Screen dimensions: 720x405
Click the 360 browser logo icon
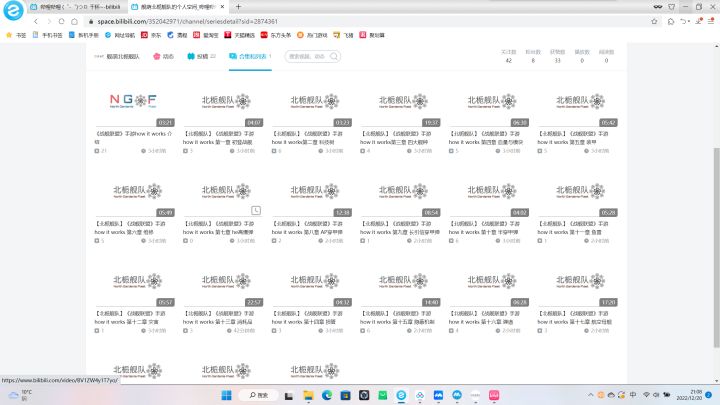[x=13, y=10]
